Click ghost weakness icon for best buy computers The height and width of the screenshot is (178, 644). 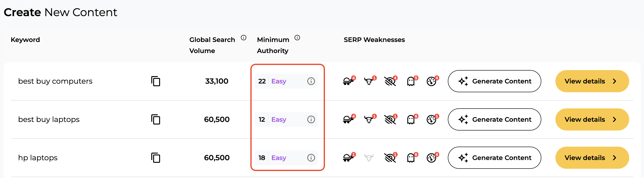click(x=411, y=81)
